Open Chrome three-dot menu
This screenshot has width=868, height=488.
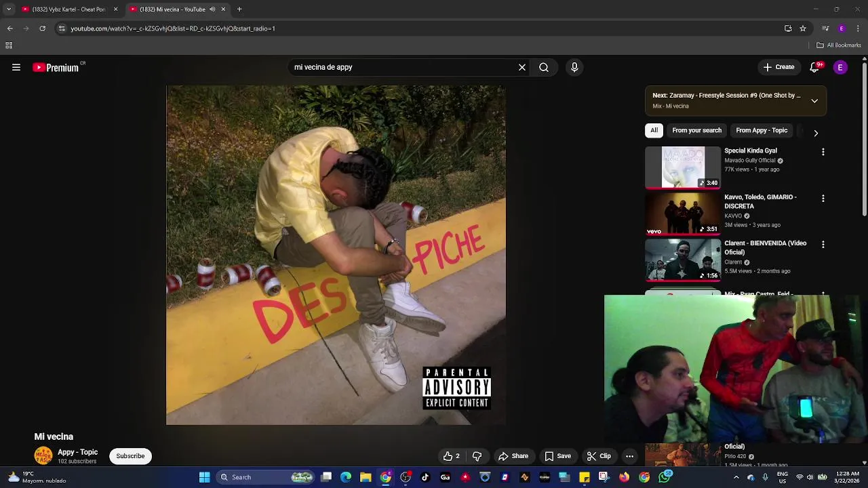(858, 28)
